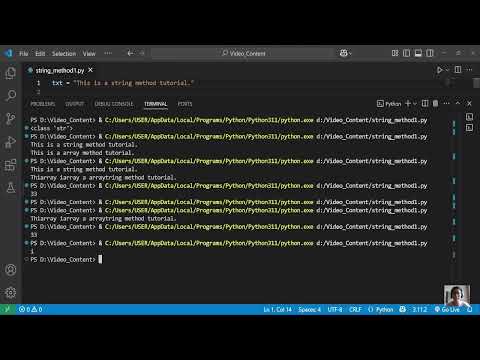Focus the last terminal prompt cursor

click(x=100, y=259)
